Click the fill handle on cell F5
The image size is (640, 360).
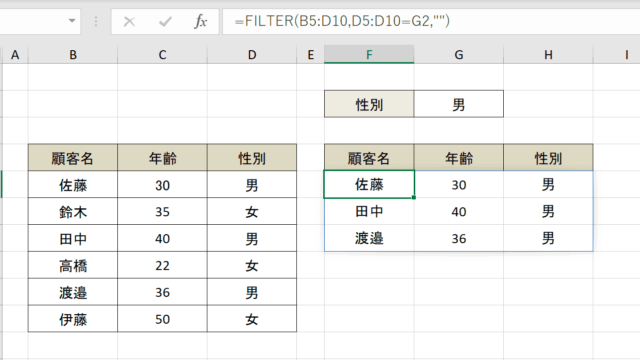tap(414, 198)
